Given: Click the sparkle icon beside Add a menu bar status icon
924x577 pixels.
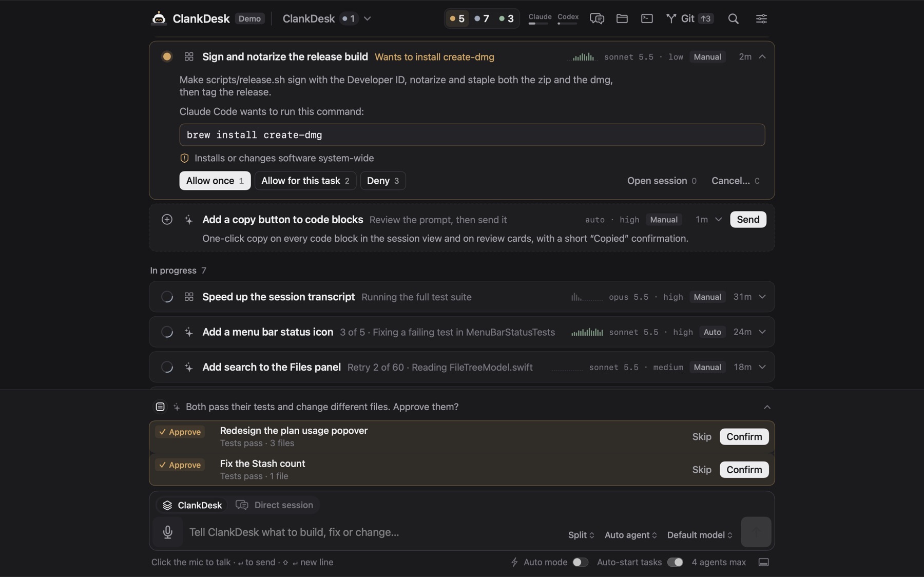Looking at the screenshot, I should click(x=189, y=332).
